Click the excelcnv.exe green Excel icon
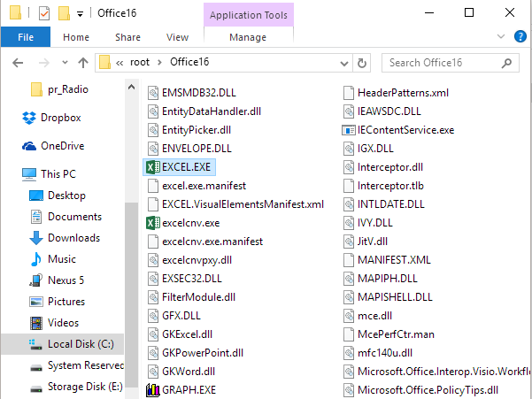532x399 pixels. 153,223
